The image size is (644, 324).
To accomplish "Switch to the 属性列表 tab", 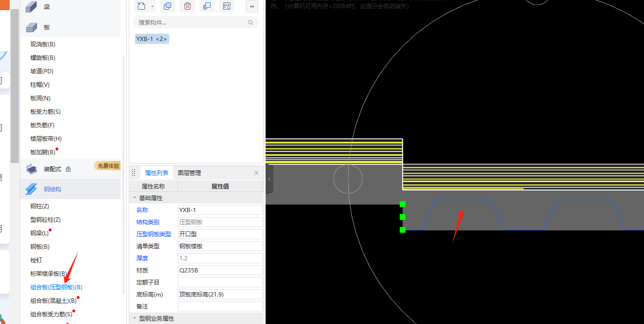I will tap(157, 173).
